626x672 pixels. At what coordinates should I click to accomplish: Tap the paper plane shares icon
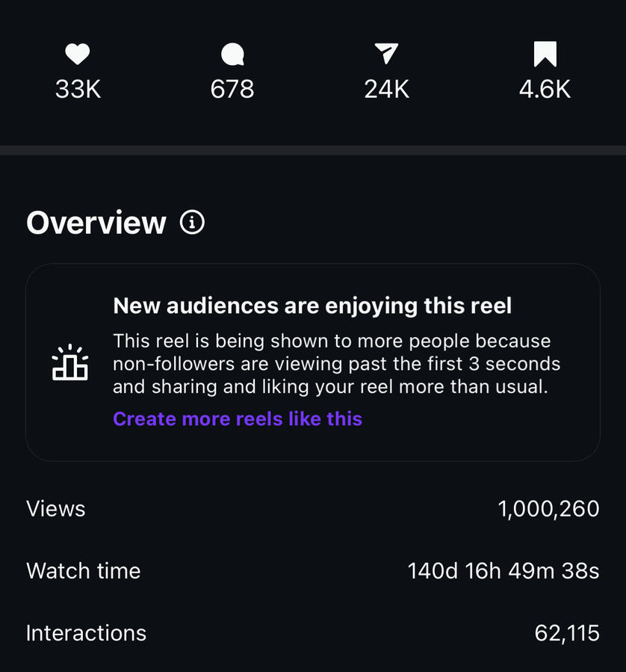(386, 54)
